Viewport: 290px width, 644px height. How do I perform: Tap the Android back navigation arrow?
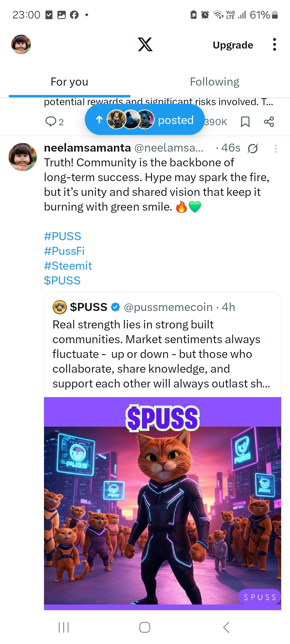(x=226, y=627)
